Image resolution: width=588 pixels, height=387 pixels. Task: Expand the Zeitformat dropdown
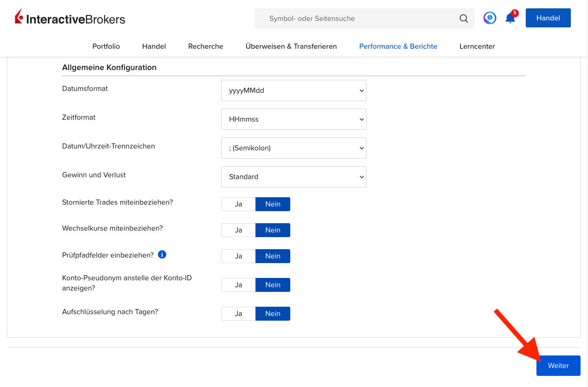coord(294,119)
